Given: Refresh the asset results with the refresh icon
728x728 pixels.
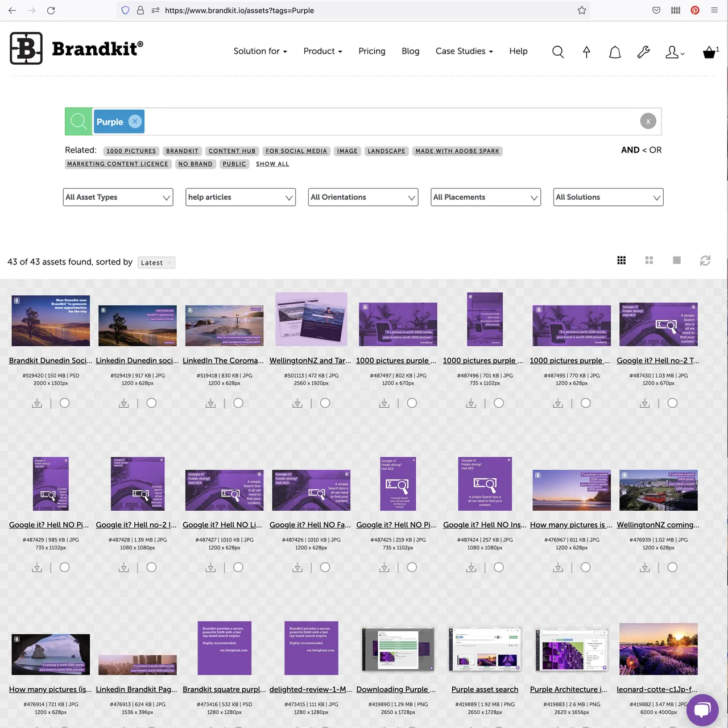Looking at the screenshot, I should [705, 260].
